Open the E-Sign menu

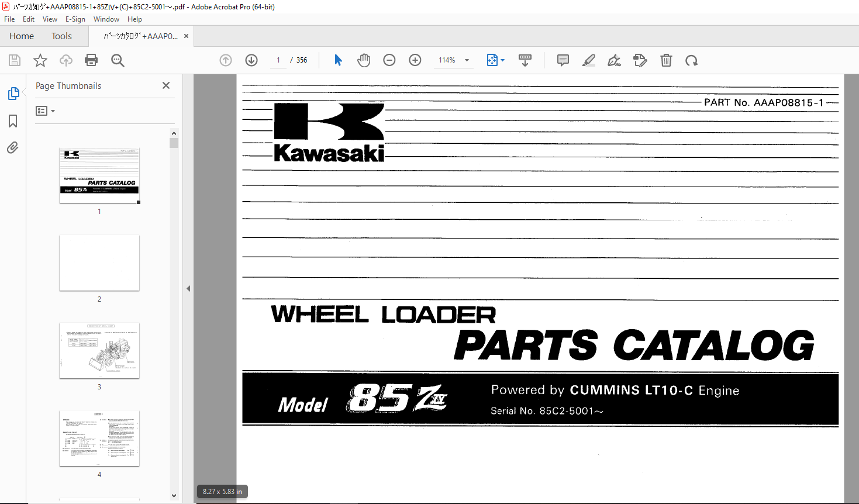point(75,19)
